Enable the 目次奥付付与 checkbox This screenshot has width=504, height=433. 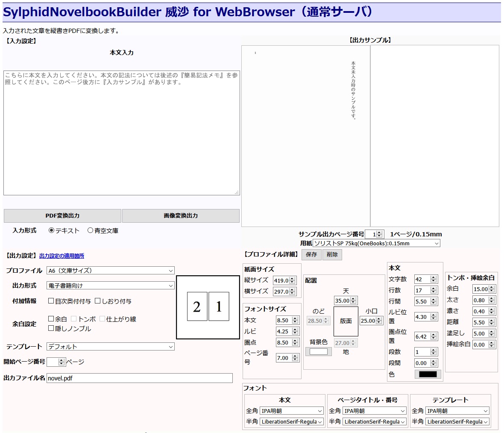(x=51, y=301)
